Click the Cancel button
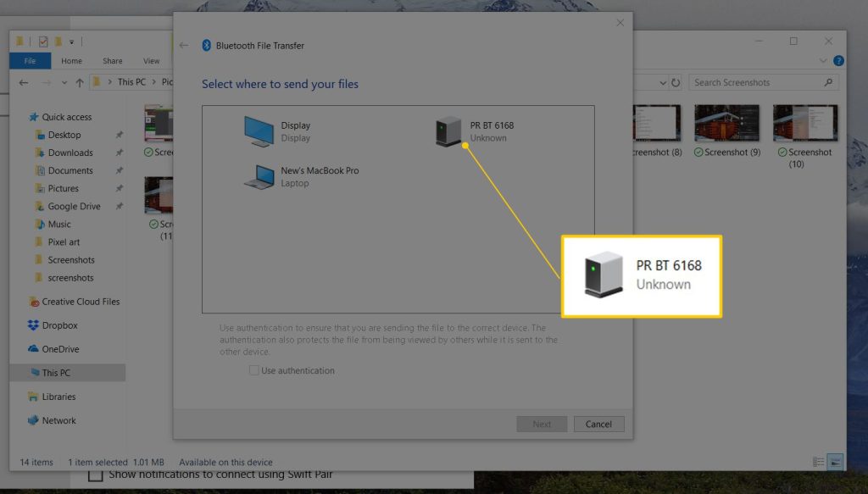The height and width of the screenshot is (494, 868). (598, 425)
